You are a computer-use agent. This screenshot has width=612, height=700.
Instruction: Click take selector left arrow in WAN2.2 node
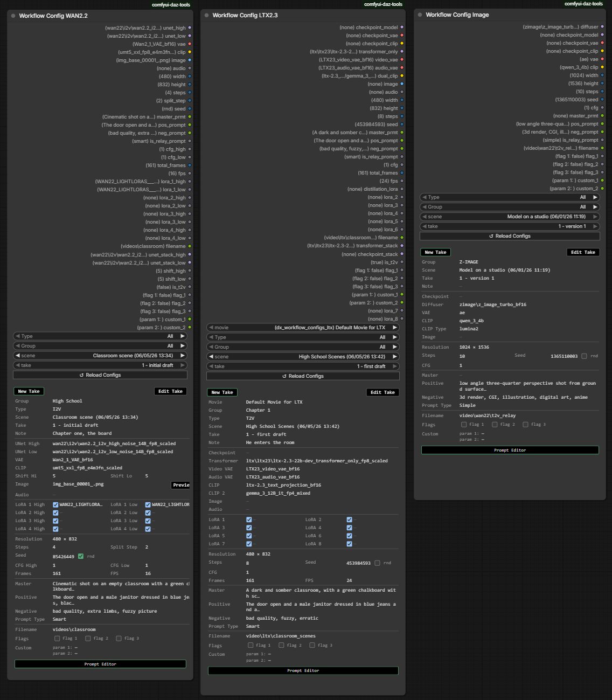point(17,365)
